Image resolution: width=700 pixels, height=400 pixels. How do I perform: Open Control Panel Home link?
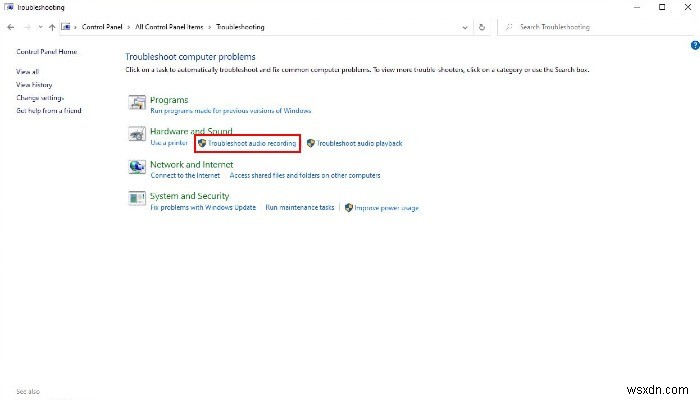click(47, 52)
